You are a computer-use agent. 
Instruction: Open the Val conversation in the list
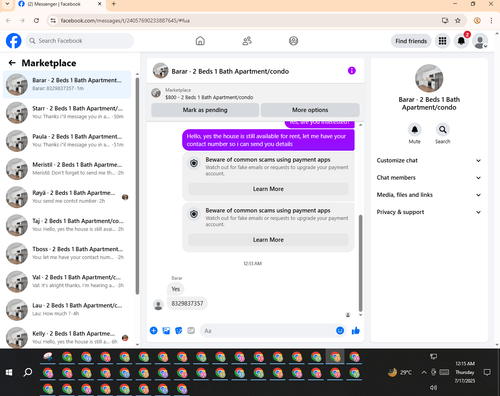pos(67,281)
